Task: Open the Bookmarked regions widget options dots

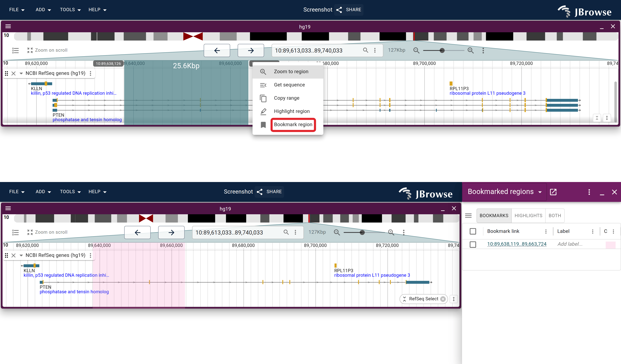Action: pos(589,192)
